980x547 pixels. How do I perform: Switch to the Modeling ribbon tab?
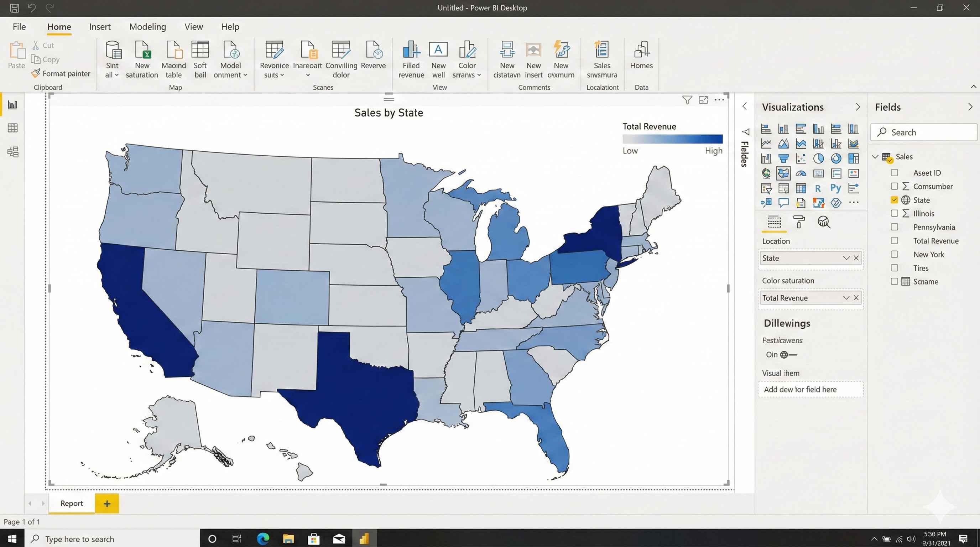click(x=148, y=27)
